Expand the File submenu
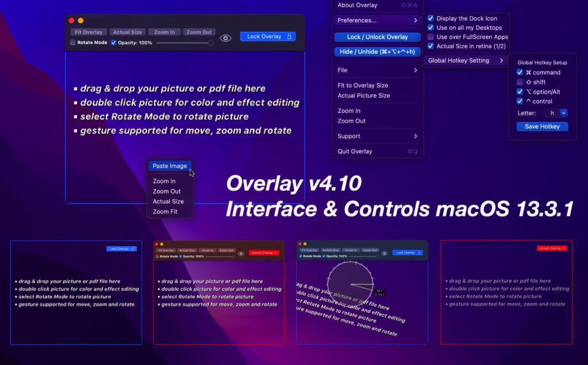Screen dimensions: 588x365 click(377, 71)
